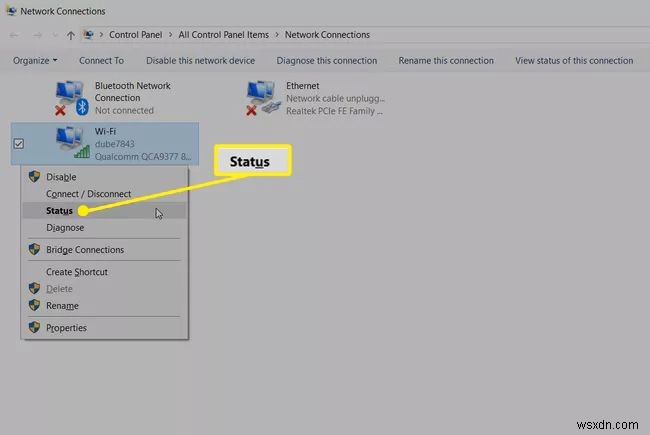Viewport: 650px width, 435px height.
Task: Click the greyed-out Delete menu entry
Action: click(105, 289)
